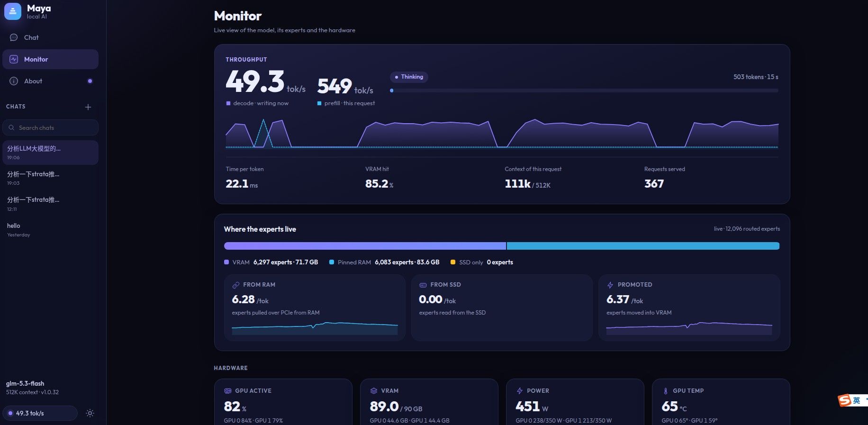Click the purple VRAM segment of experts bar
Screen dimensions: 868x425
coord(365,246)
